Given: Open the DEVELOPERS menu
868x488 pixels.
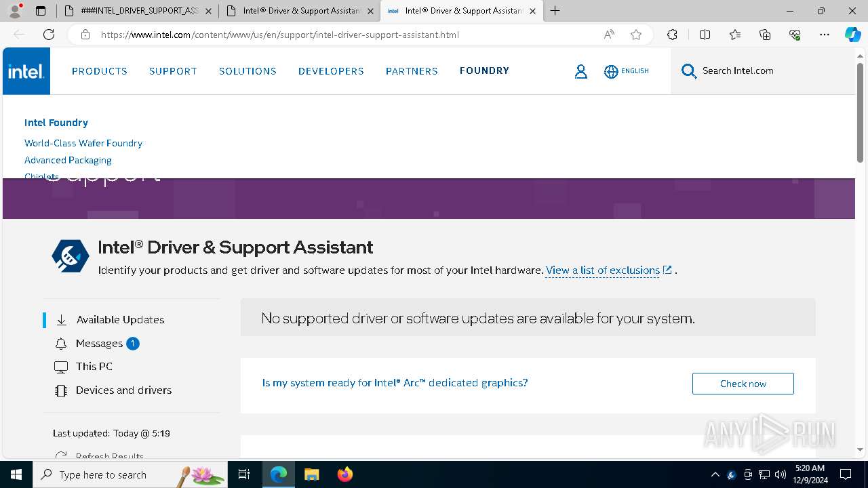Looking at the screenshot, I should pyautogui.click(x=331, y=71).
